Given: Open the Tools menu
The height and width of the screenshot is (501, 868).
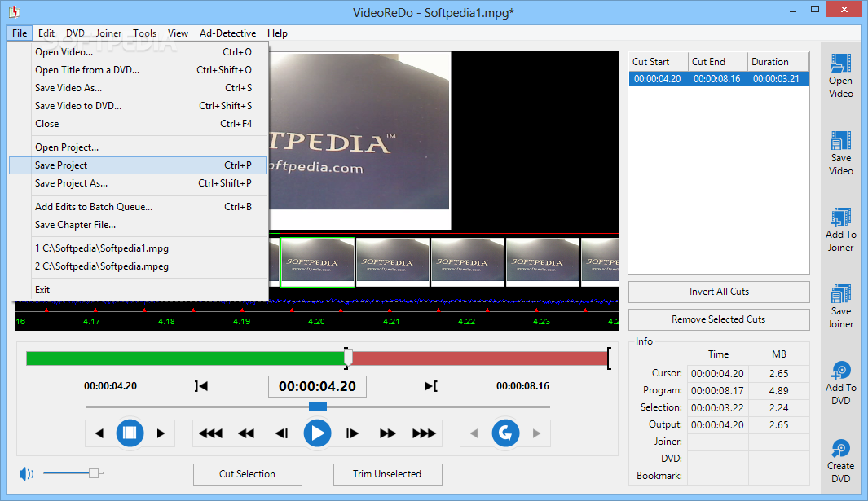Looking at the screenshot, I should 144,33.
